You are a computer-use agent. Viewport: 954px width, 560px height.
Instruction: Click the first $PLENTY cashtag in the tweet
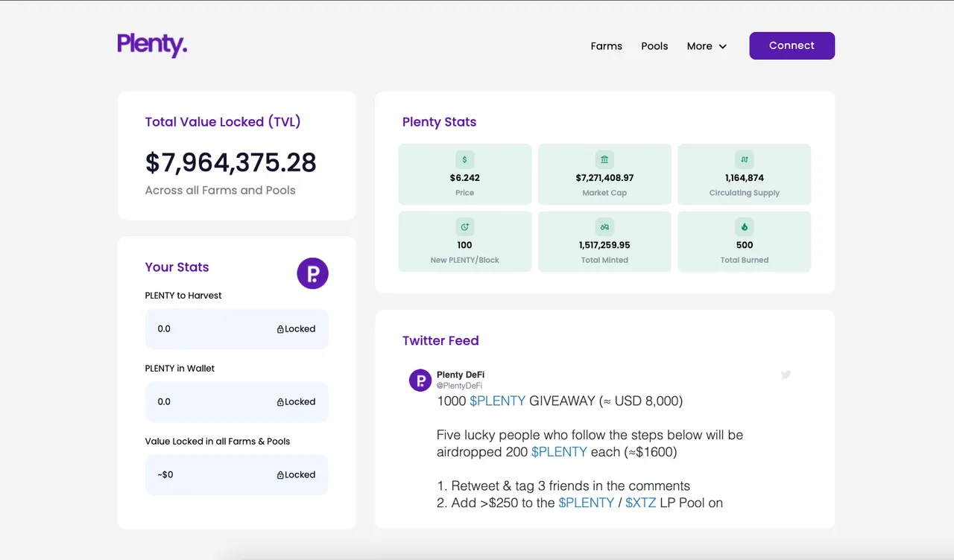[497, 401]
